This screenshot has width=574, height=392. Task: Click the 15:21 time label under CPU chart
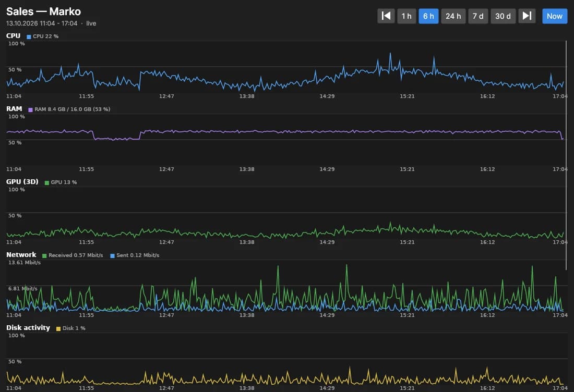[407, 96]
